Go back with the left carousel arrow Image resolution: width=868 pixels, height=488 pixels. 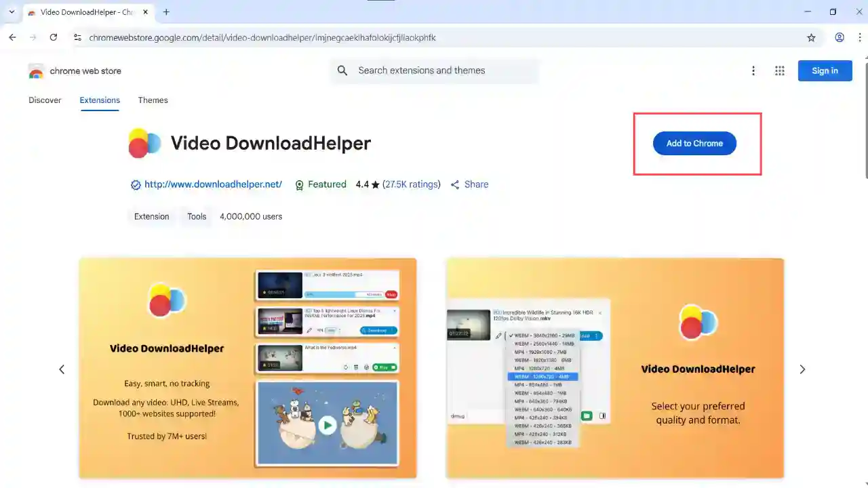62,369
